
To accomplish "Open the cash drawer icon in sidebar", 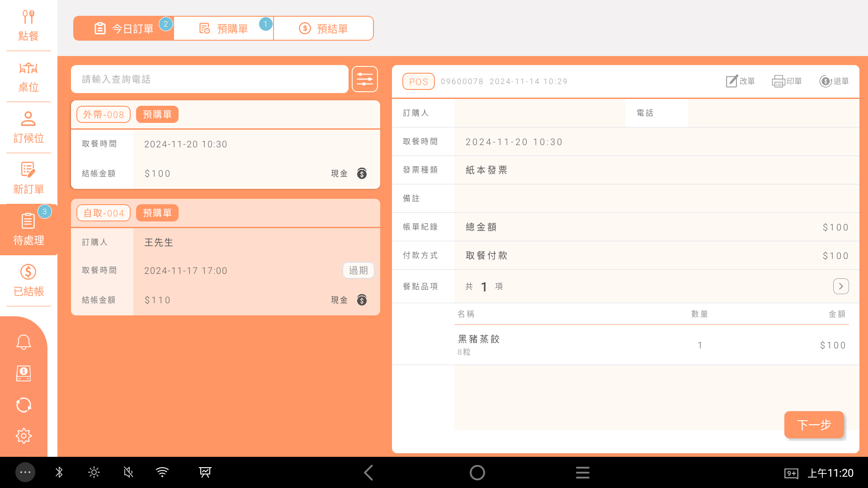I will pyautogui.click(x=24, y=374).
